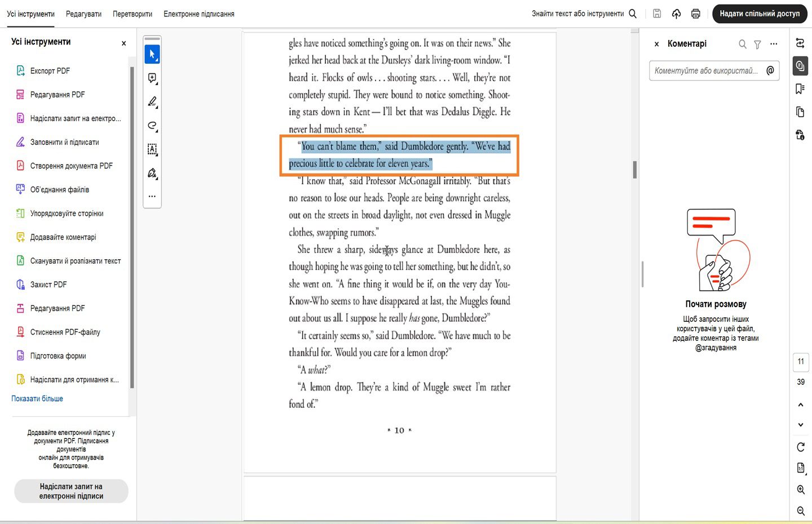Open Упорядковуйте сторінки tool

tap(68, 214)
